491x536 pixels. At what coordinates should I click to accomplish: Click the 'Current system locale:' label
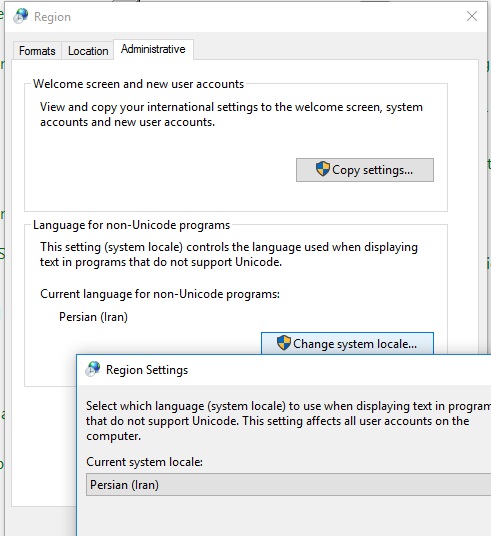point(144,462)
